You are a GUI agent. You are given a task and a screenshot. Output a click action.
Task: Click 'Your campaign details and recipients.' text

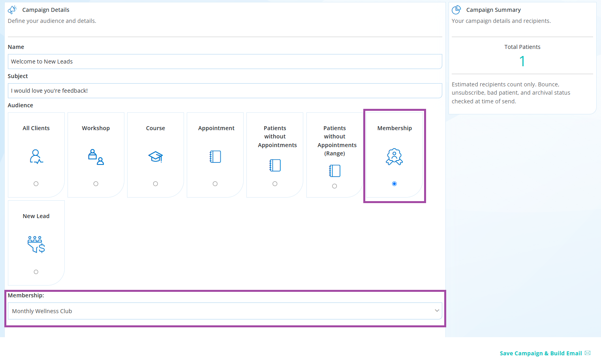click(x=501, y=21)
